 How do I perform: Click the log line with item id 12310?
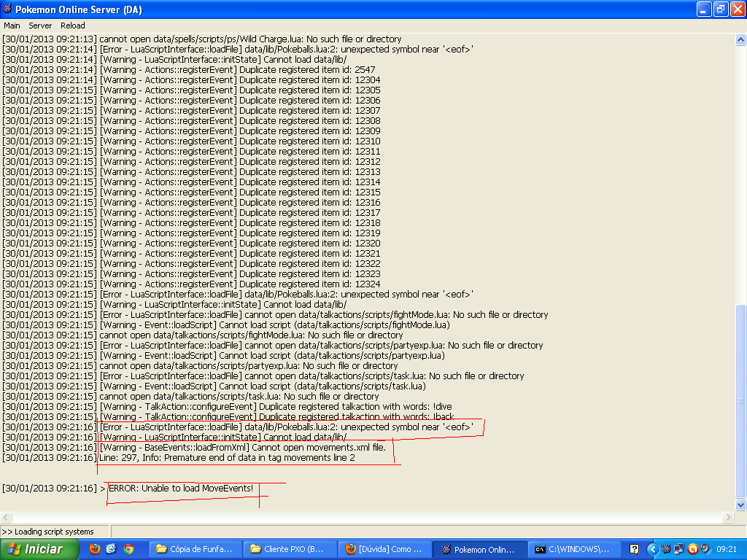[x=192, y=141]
